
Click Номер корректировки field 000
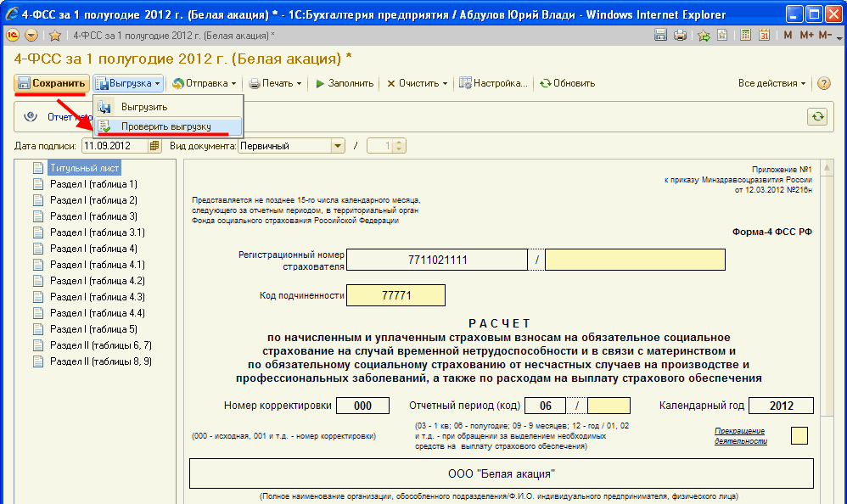tap(362, 406)
